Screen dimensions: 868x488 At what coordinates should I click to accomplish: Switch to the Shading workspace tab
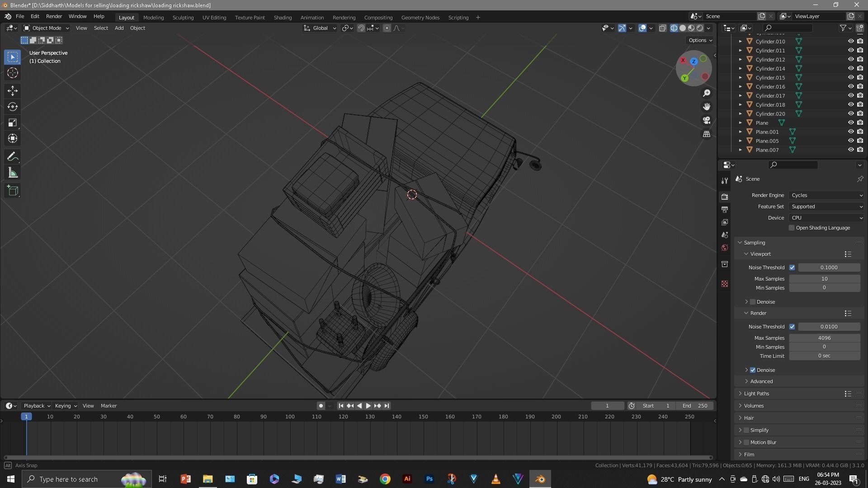point(283,17)
